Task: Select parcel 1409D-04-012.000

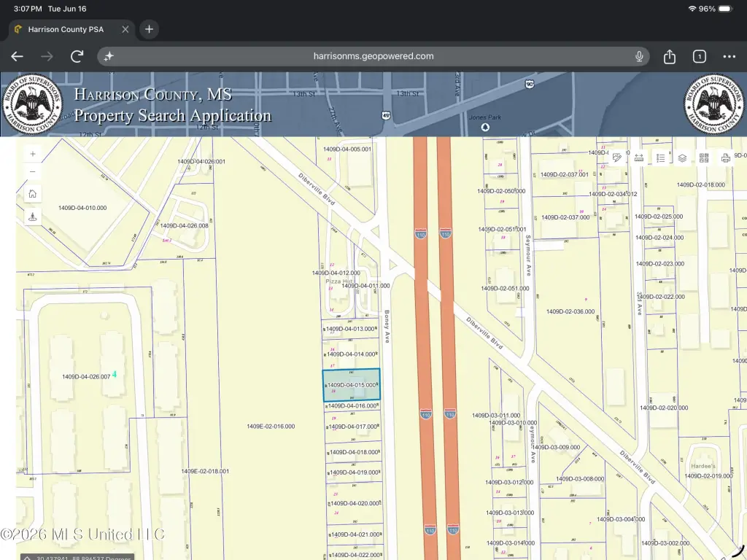Action: (x=336, y=273)
